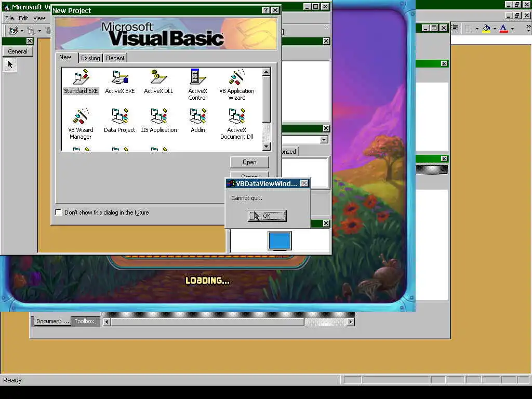Click the yellow fill color bucket icon
Image resolution: width=532 pixels, height=399 pixels.
486,29
